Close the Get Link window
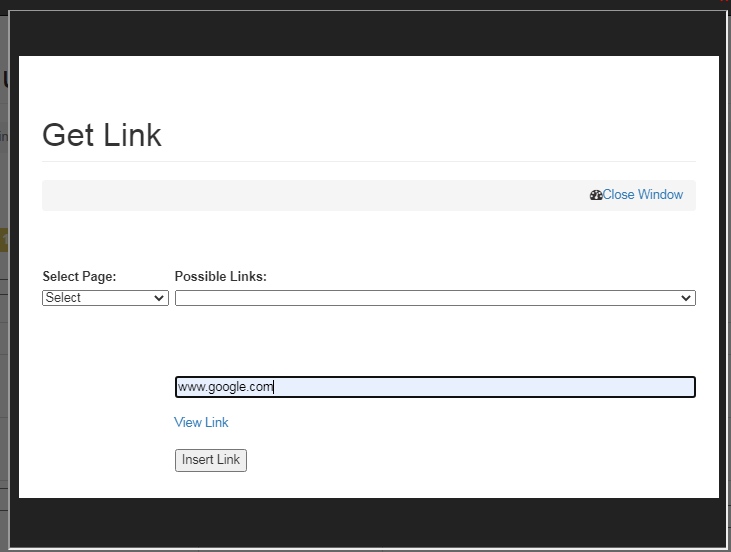Image resolution: width=731 pixels, height=552 pixels. click(x=642, y=195)
